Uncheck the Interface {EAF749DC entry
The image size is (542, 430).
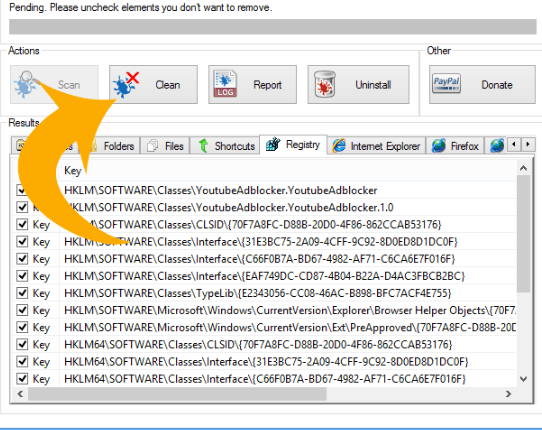click(22, 276)
